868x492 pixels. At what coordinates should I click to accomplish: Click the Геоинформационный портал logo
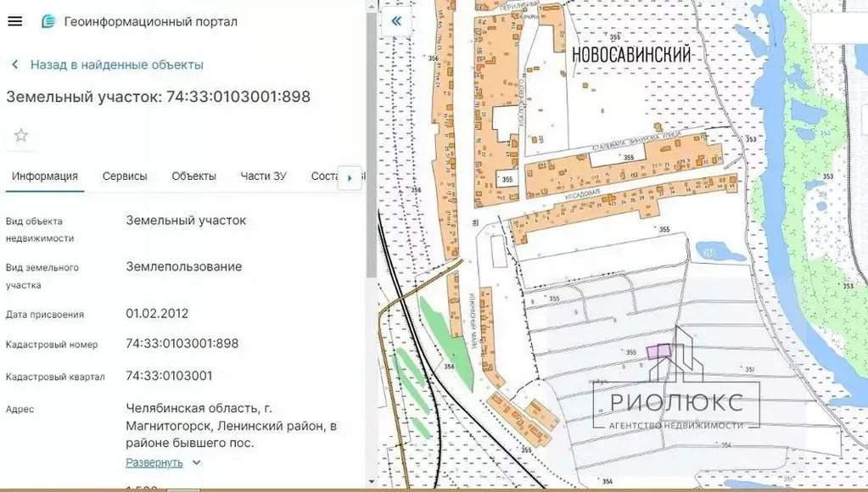pos(48,21)
